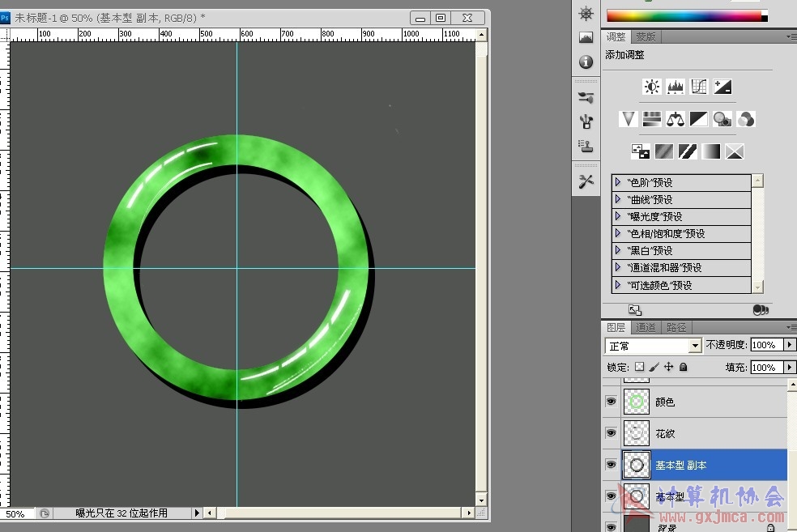
Task: Click the 不透明度 value field
Action: (x=766, y=345)
